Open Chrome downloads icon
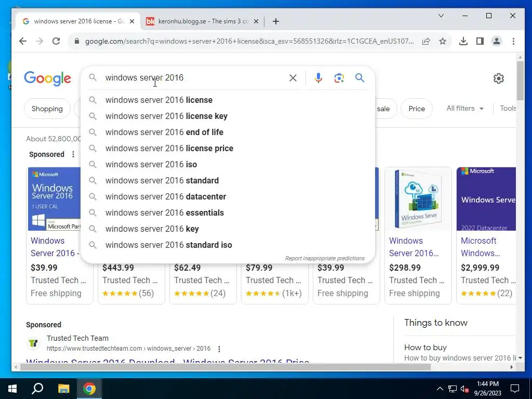This screenshot has width=532, height=399. click(463, 42)
